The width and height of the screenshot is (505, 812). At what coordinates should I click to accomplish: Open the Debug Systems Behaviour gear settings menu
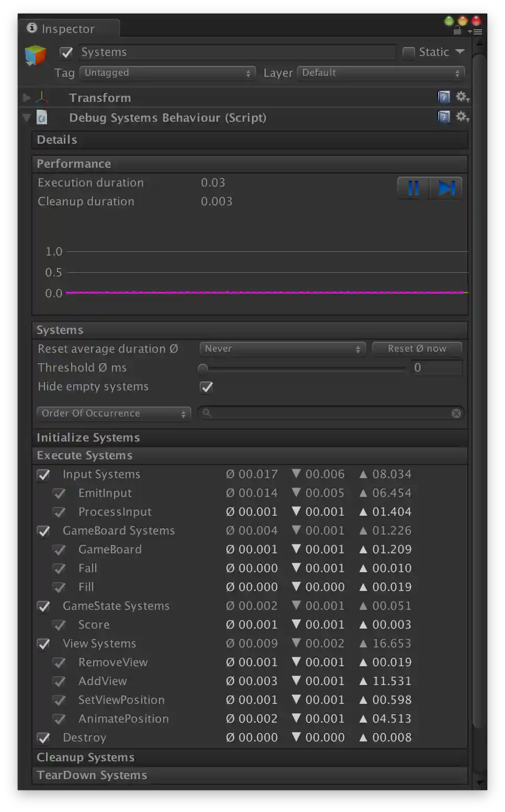[462, 117]
